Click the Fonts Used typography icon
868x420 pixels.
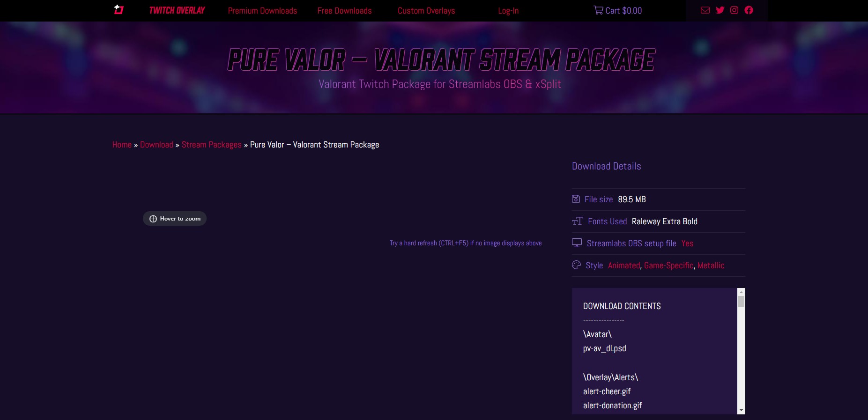(x=578, y=221)
